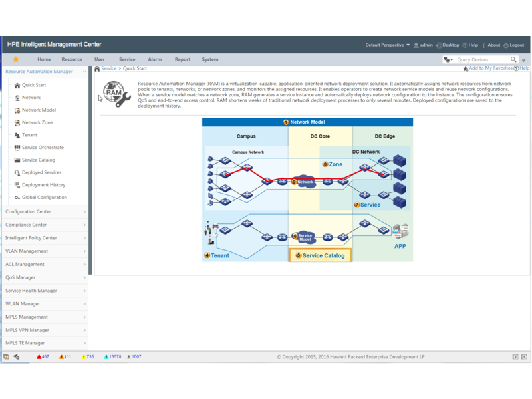Click Service breadcrumb link
The width and height of the screenshot is (532, 399).
(108, 68)
